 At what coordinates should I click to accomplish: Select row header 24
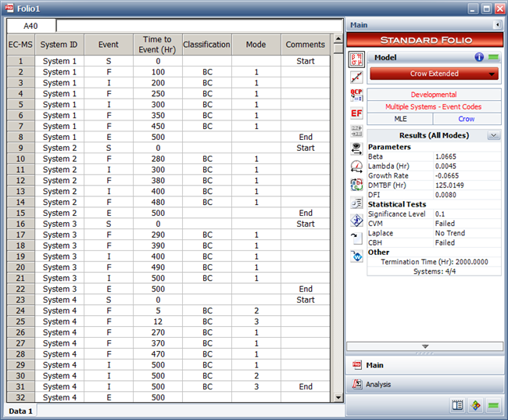click(20, 311)
